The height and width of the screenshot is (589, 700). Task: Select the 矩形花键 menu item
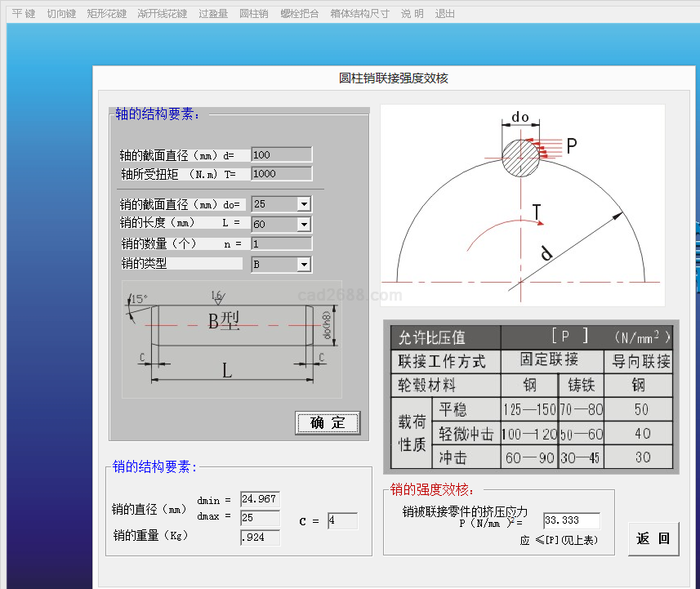point(107,14)
